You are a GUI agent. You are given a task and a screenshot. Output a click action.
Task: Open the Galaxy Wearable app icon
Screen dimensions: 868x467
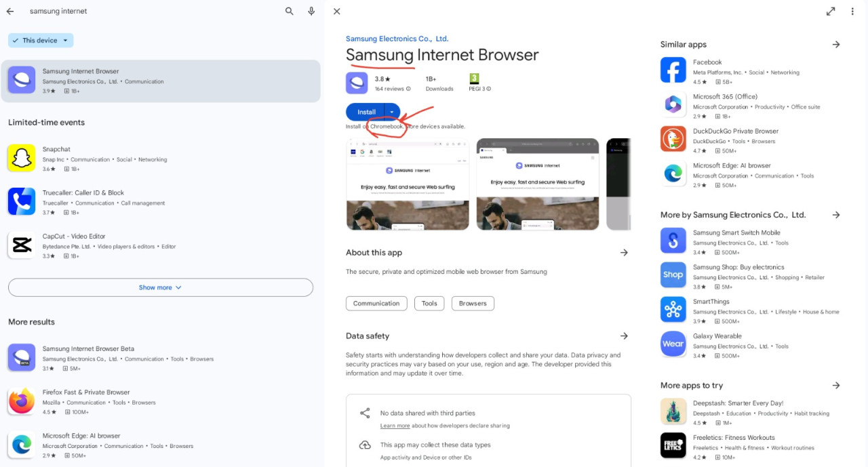click(x=673, y=344)
